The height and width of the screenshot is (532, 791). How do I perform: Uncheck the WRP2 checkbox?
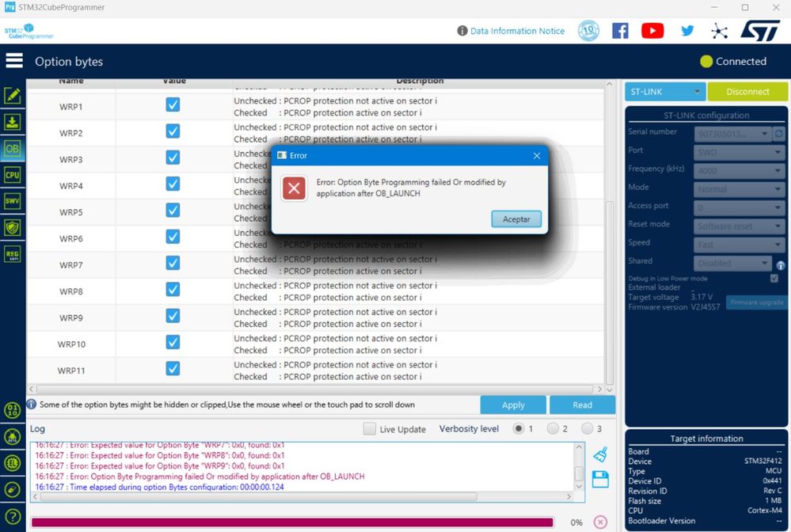tap(173, 131)
